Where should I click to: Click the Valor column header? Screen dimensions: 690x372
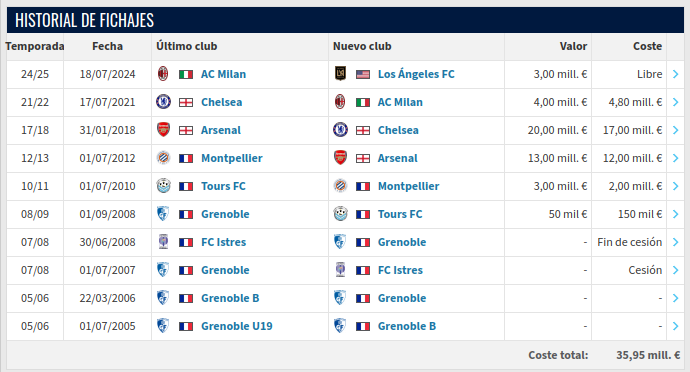(573, 46)
